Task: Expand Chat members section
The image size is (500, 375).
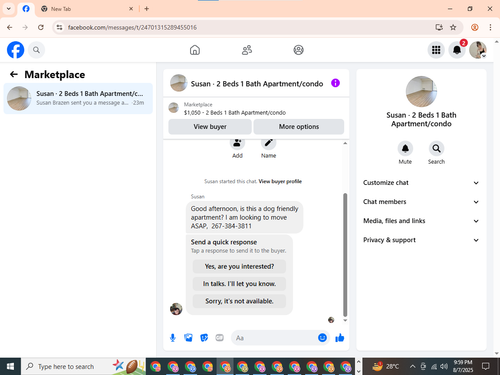Action: (421, 202)
